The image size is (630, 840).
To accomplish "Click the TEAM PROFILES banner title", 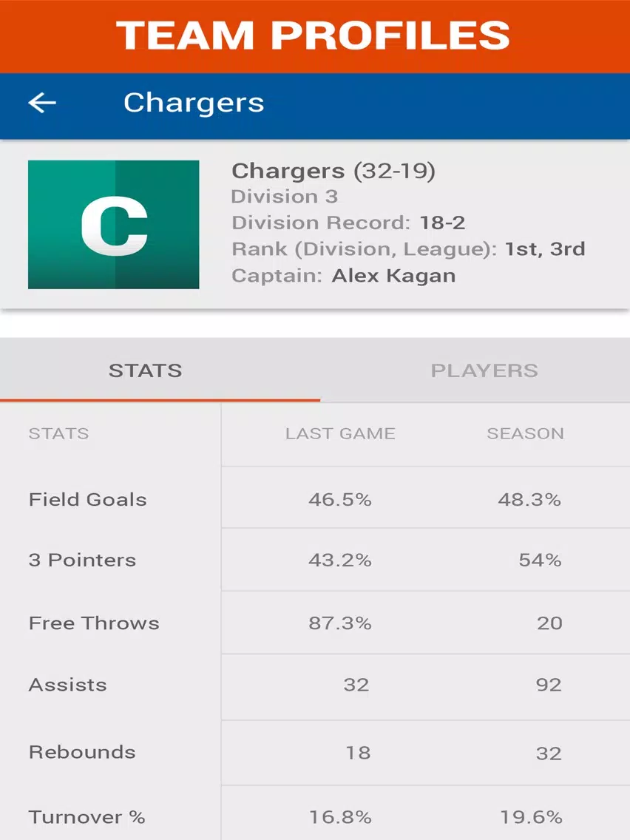I will [314, 35].
